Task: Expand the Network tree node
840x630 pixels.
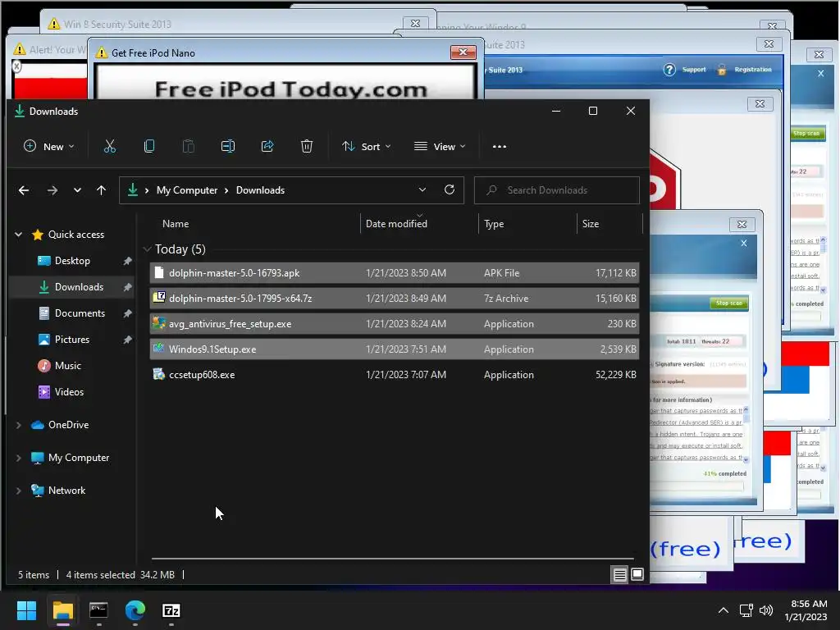Action: pos(18,491)
